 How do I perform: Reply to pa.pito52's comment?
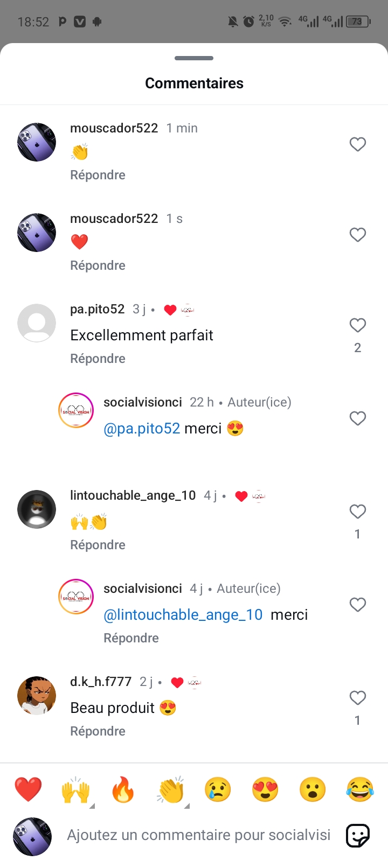point(98,359)
